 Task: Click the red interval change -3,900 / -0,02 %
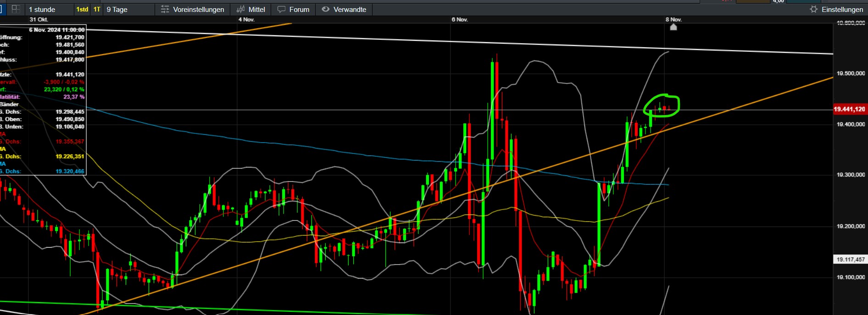tap(64, 82)
